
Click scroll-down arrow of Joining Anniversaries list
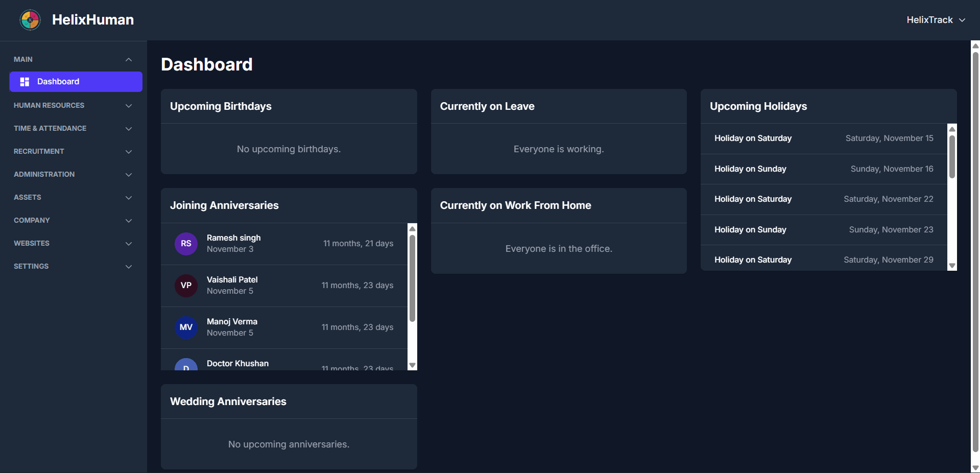point(412,366)
